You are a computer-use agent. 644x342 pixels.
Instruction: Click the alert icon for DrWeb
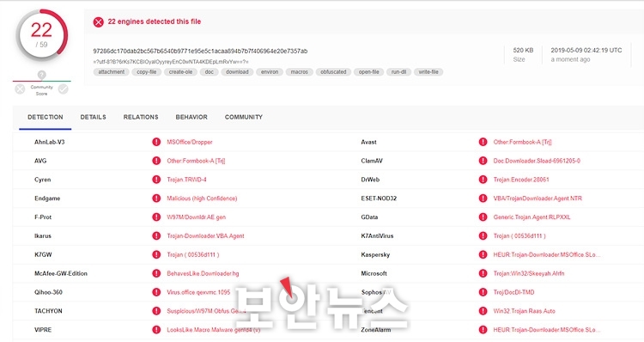point(483,180)
